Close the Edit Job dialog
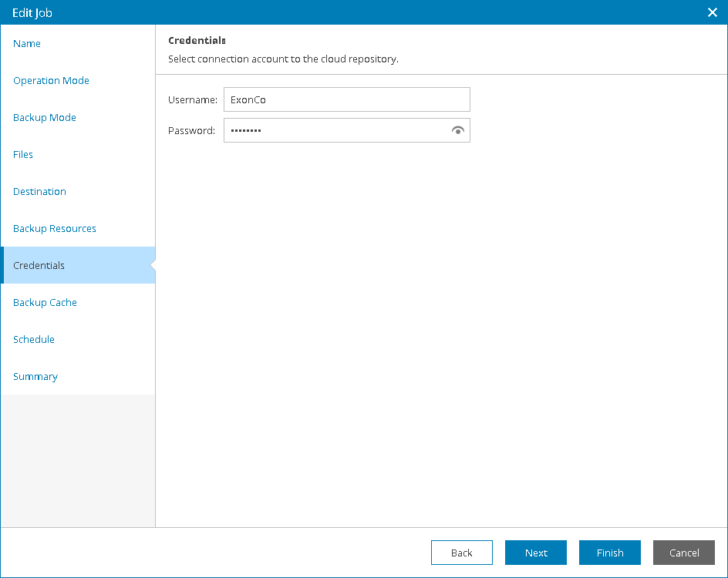The width and height of the screenshot is (728, 578). click(x=713, y=12)
